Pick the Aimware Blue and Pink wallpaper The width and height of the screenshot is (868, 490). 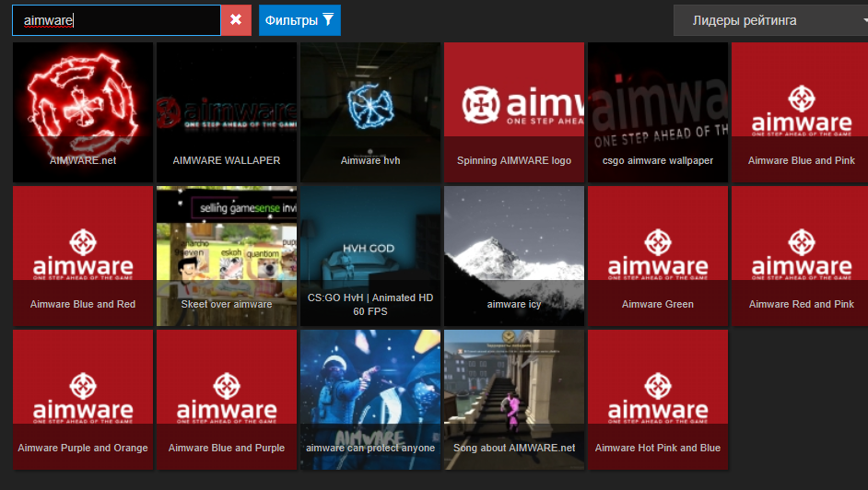pos(800,112)
